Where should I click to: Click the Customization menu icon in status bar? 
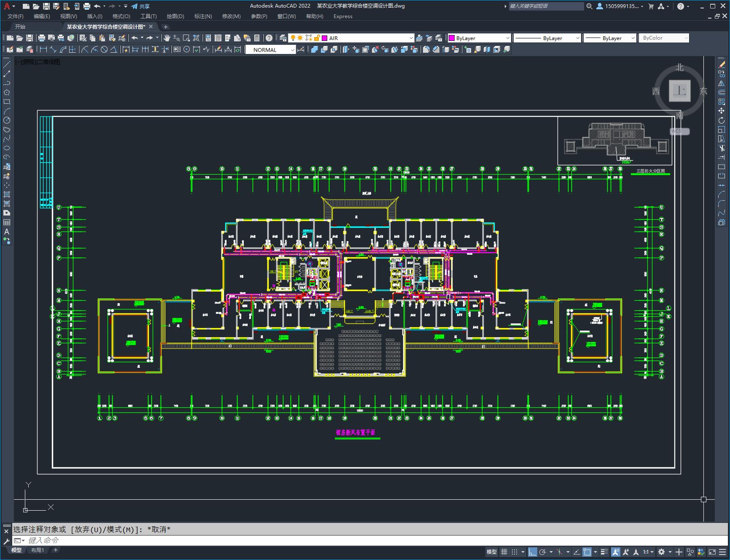pos(723,552)
